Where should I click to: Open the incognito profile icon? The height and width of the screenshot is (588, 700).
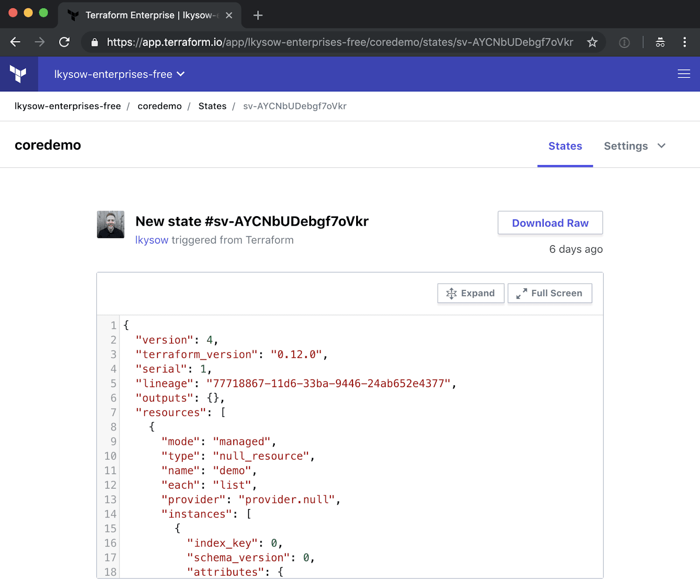660,42
